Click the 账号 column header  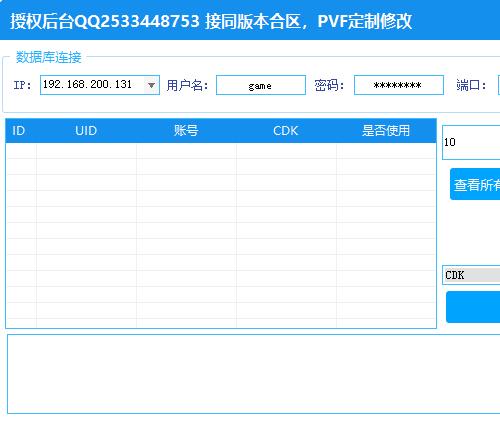tap(186, 131)
